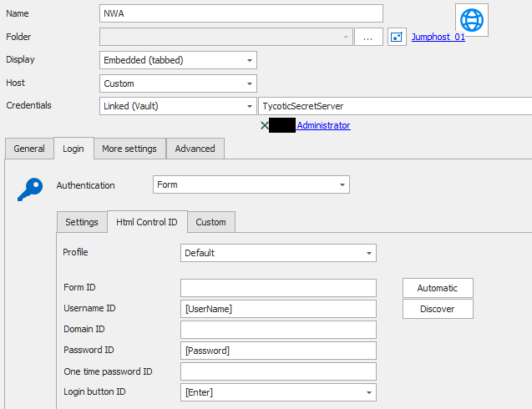Open the Administrator credential link

click(x=323, y=125)
